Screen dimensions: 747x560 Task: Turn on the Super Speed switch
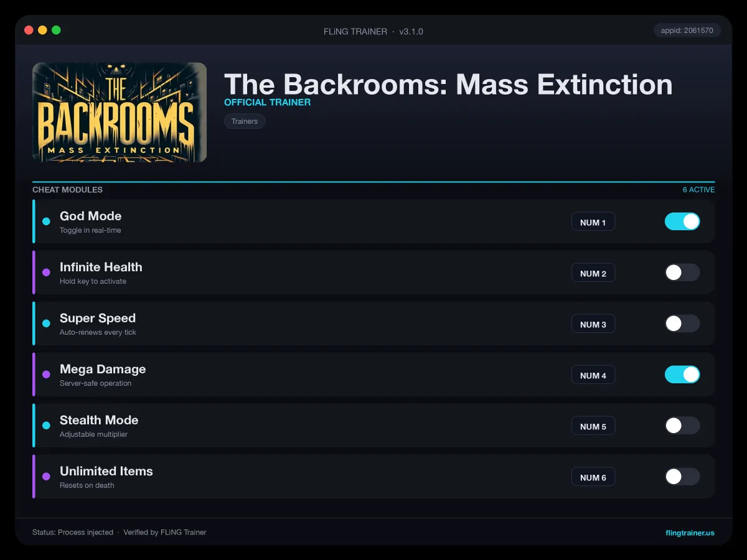point(682,324)
